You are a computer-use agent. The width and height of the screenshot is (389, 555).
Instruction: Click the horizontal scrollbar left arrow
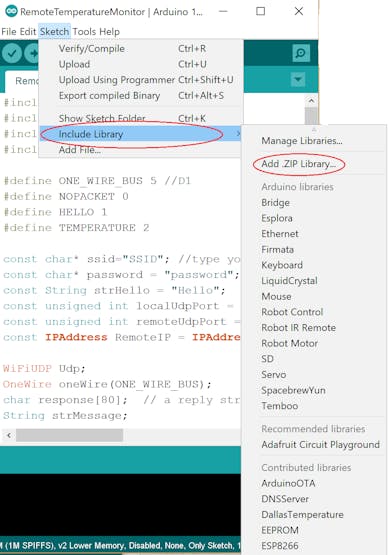pyautogui.click(x=8, y=435)
